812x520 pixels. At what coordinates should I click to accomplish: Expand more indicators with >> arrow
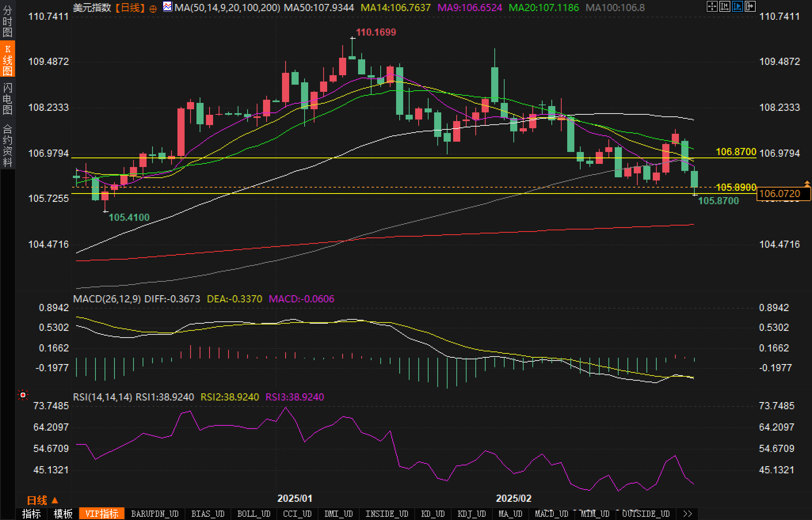point(688,514)
